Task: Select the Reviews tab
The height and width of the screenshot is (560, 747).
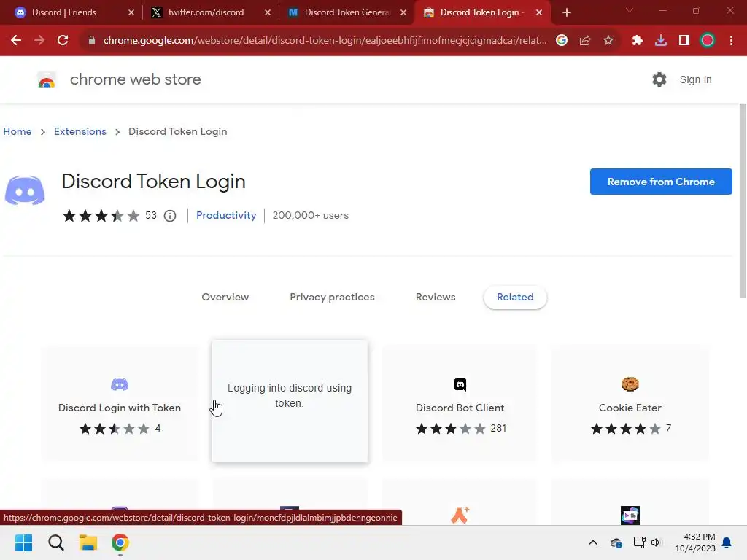Action: coord(436,297)
